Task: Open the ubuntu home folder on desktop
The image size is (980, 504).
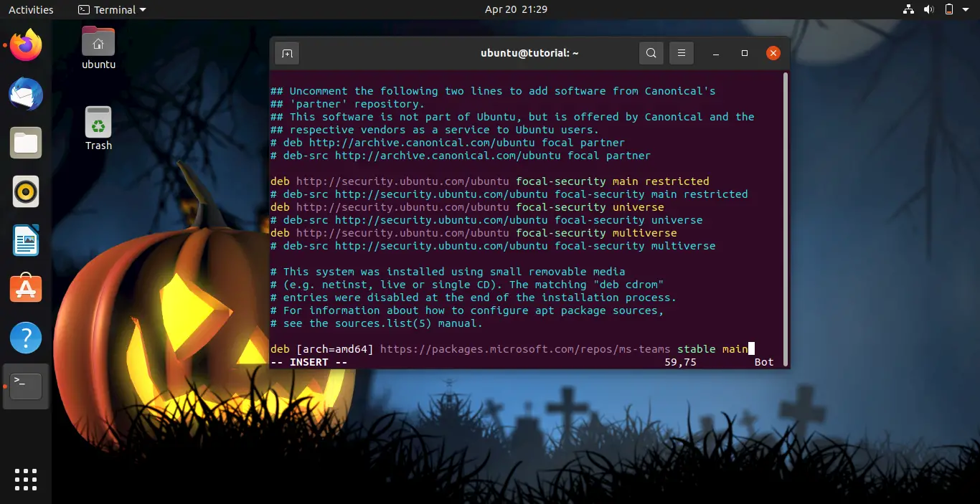Action: pos(98,47)
